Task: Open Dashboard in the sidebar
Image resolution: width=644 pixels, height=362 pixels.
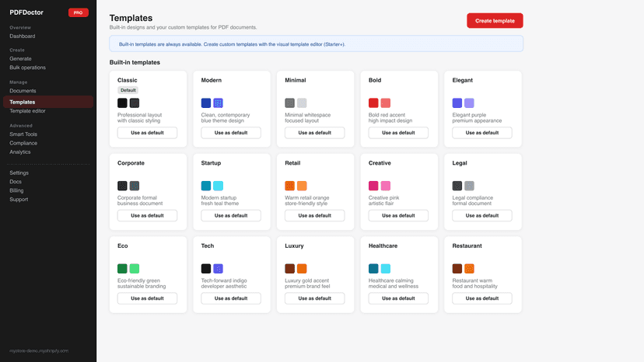Action: pyautogui.click(x=23, y=36)
